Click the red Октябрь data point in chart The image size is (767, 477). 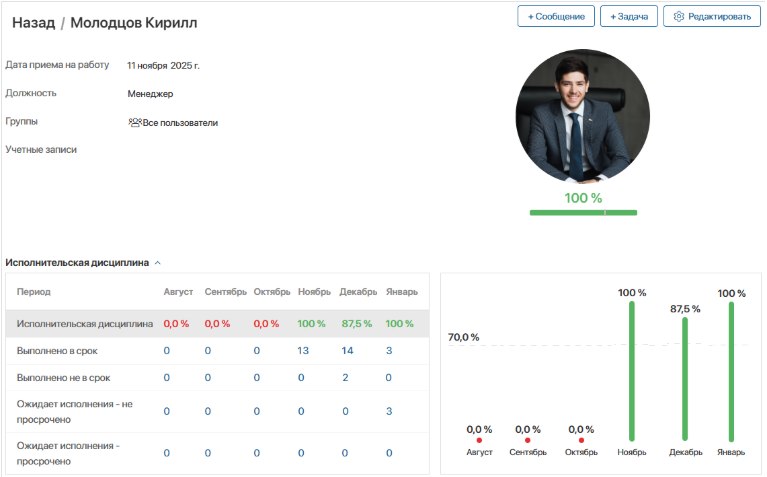coord(581,440)
